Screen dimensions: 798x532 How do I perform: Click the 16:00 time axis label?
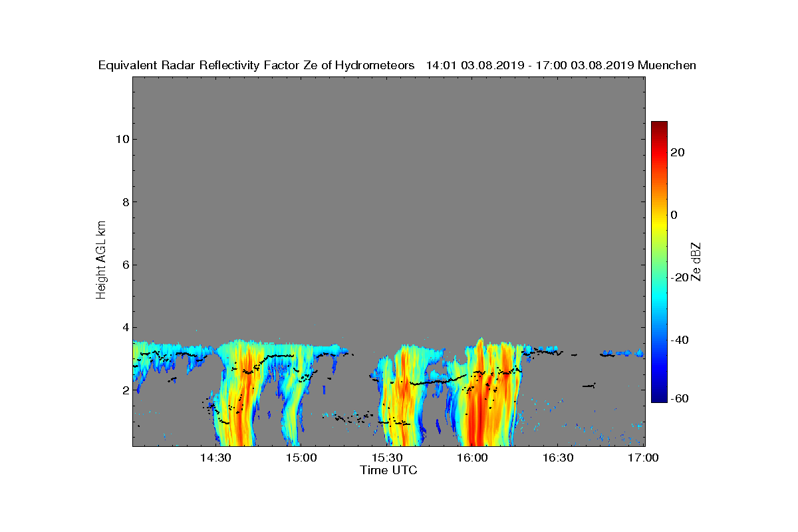(x=473, y=458)
